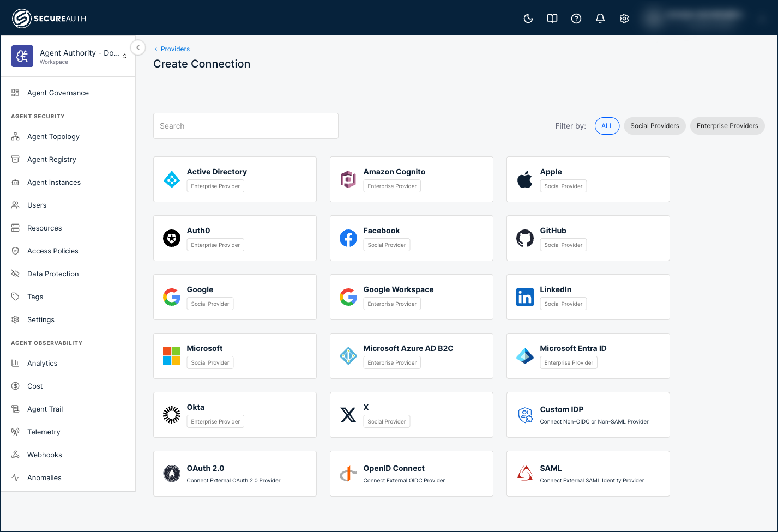
Task: Select the Auth0 logo
Action: pyautogui.click(x=172, y=238)
